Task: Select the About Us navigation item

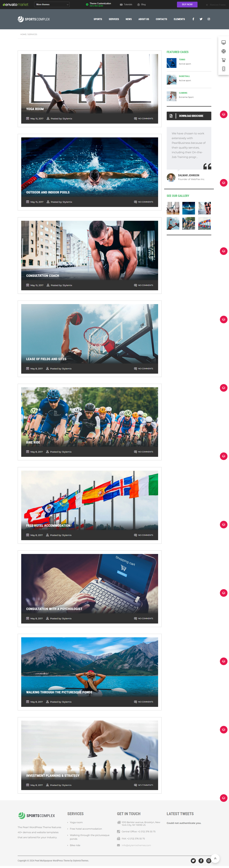Action: point(143,19)
